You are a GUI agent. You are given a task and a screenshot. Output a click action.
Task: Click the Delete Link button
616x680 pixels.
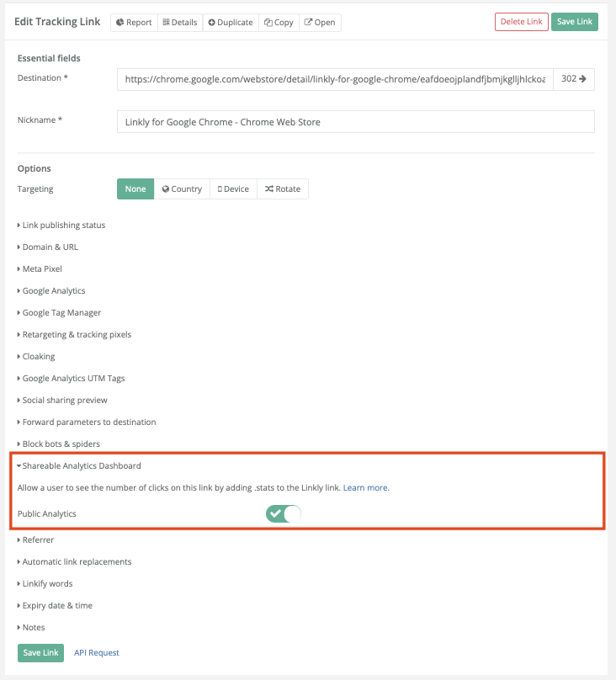522,22
